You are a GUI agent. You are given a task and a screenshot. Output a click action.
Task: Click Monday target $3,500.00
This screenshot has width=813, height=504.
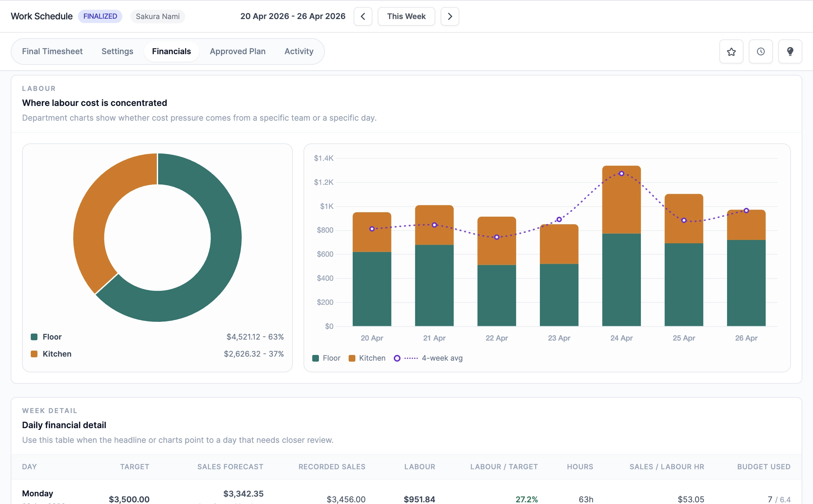tap(129, 499)
